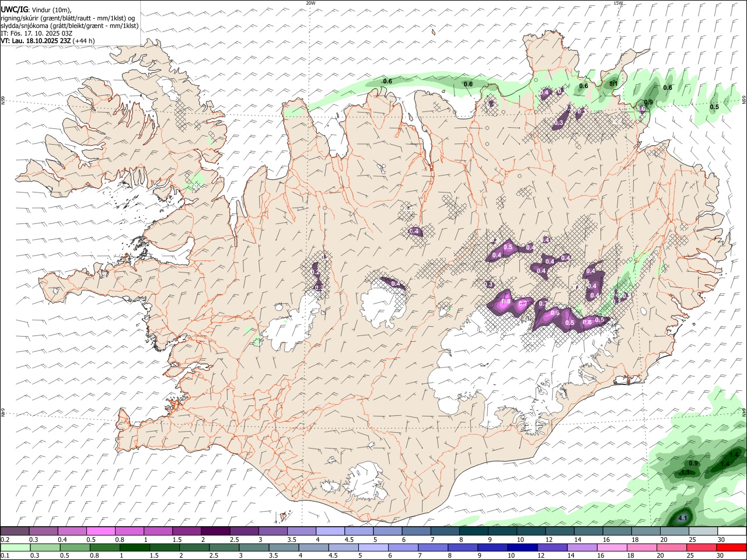
Task: Click the "UWC/IG" title text
Action: [x=14, y=9]
